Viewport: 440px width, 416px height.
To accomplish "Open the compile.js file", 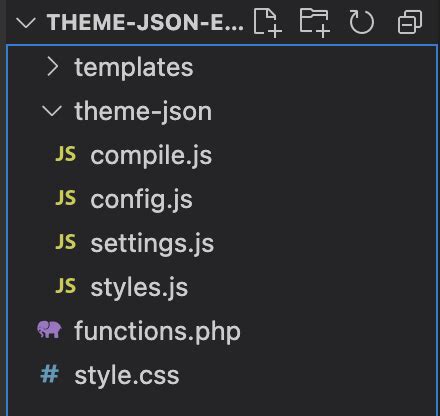I will 151,156.
